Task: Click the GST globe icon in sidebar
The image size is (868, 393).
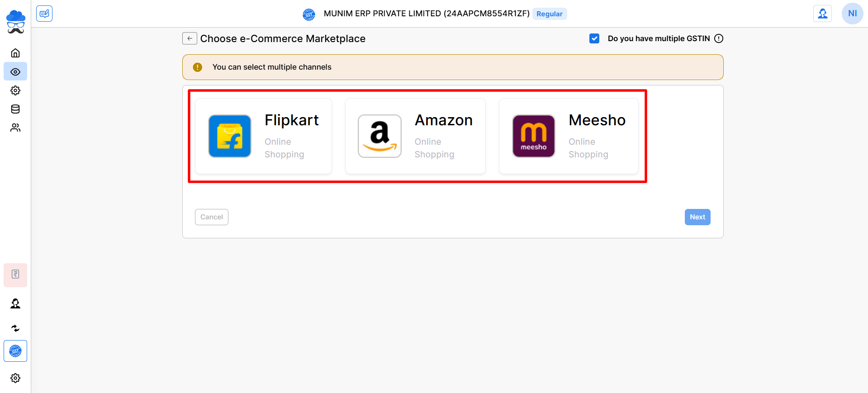Action: [x=15, y=351]
